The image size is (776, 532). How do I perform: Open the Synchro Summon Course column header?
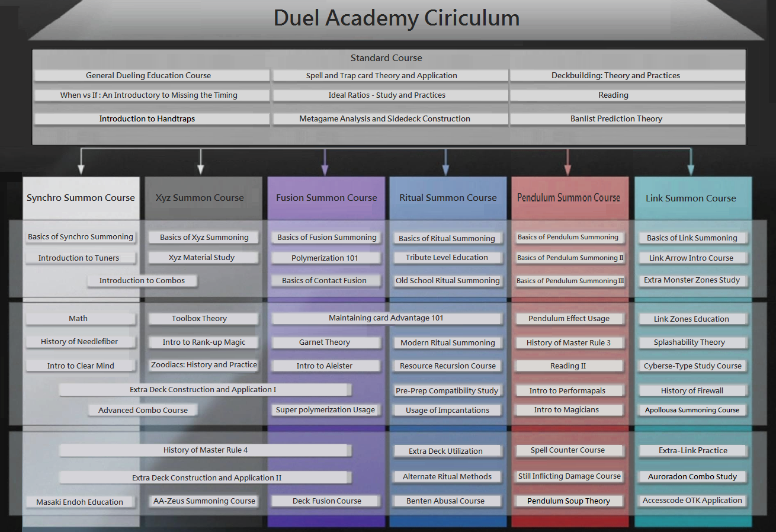81,198
